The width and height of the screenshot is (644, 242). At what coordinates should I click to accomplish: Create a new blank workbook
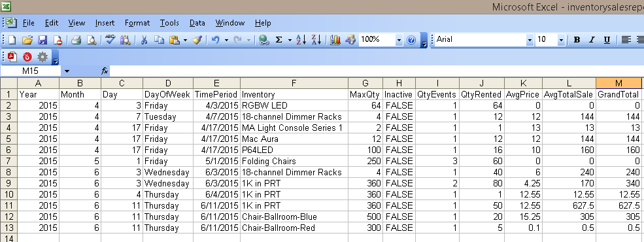(12, 40)
